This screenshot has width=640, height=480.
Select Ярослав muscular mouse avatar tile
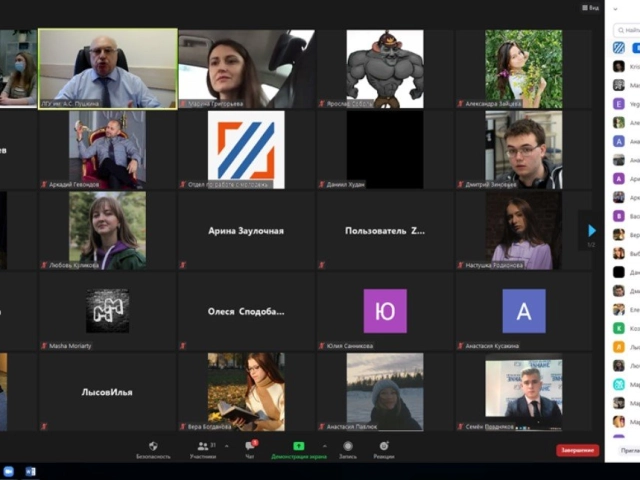click(385, 69)
